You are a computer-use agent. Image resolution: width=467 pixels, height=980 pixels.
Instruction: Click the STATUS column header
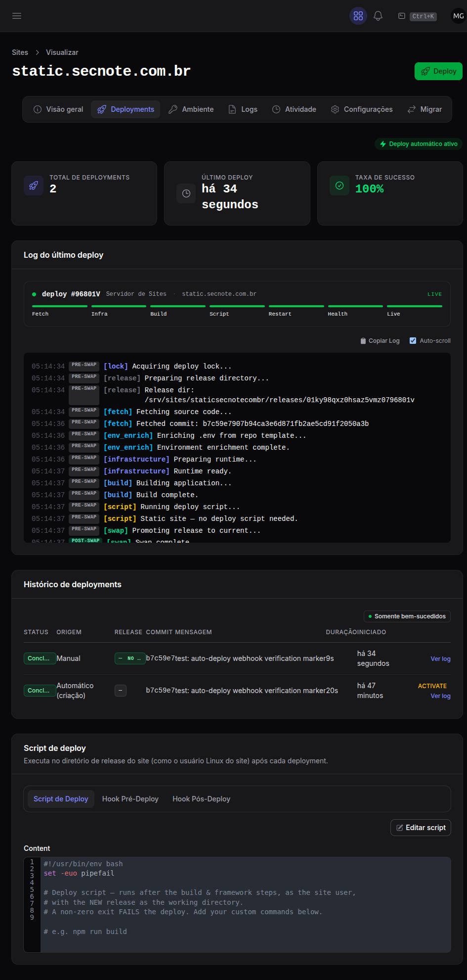[36, 632]
